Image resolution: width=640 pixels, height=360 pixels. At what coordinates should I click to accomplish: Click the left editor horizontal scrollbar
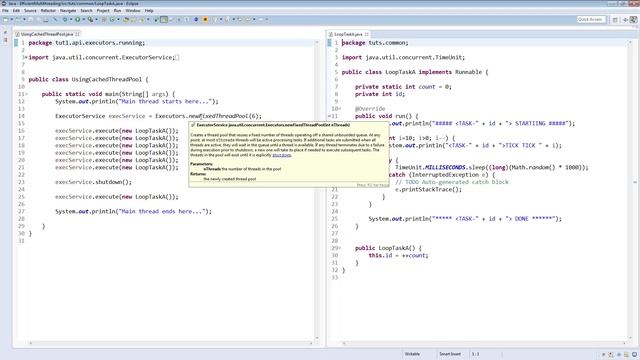[171, 343]
